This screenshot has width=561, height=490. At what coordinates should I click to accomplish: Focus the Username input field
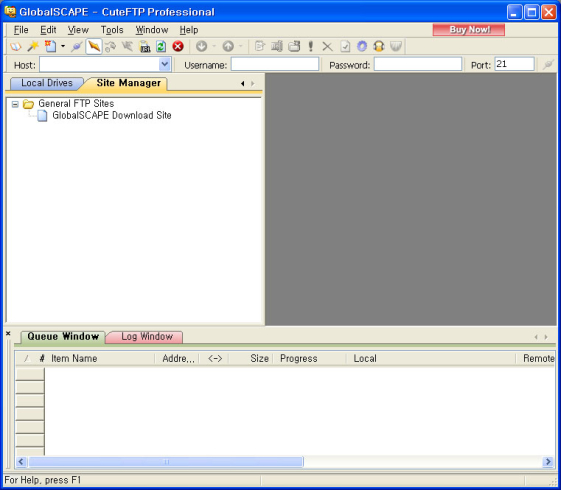[275, 64]
